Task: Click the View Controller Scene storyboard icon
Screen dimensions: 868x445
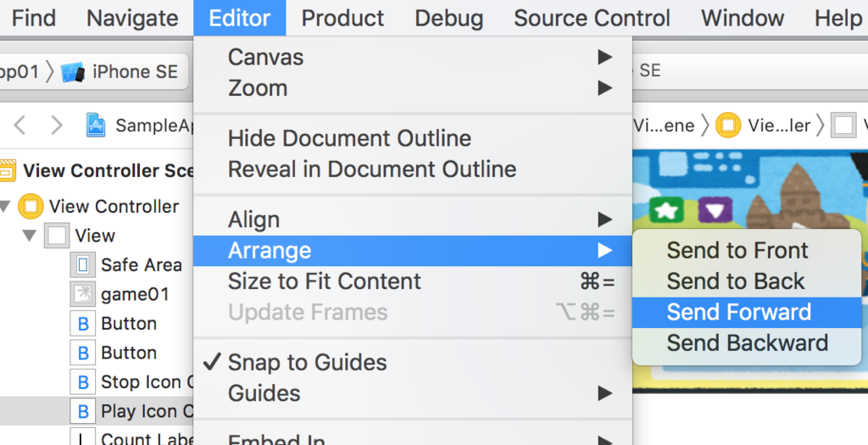Action: point(8,170)
